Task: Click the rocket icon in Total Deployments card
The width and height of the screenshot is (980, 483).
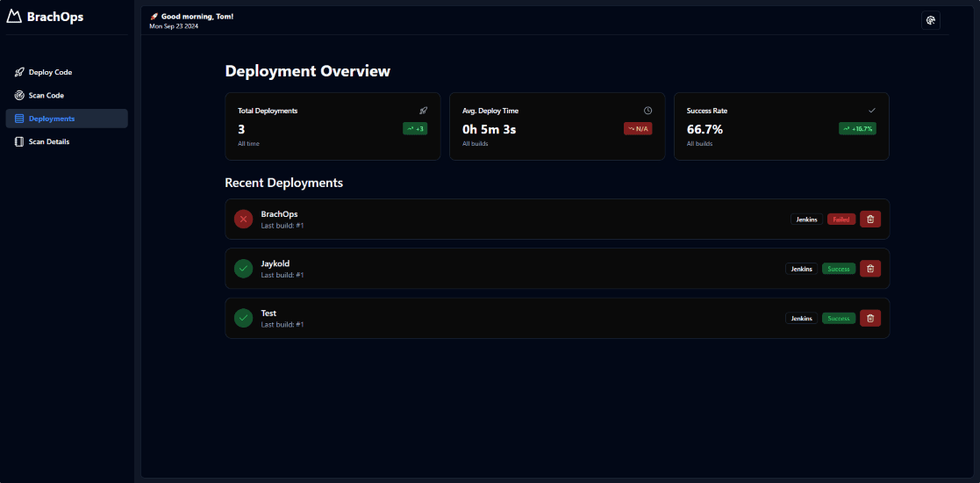Action: point(423,110)
